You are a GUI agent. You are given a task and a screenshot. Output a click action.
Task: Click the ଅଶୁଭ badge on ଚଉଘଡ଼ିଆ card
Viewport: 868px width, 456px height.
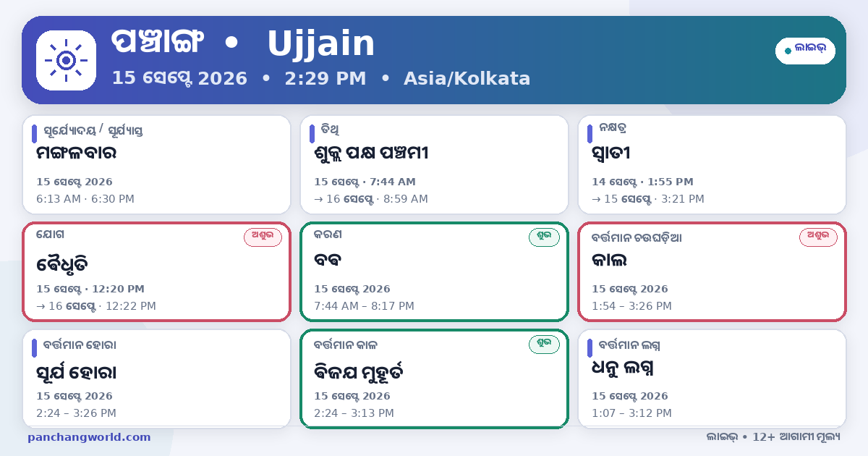818,237
